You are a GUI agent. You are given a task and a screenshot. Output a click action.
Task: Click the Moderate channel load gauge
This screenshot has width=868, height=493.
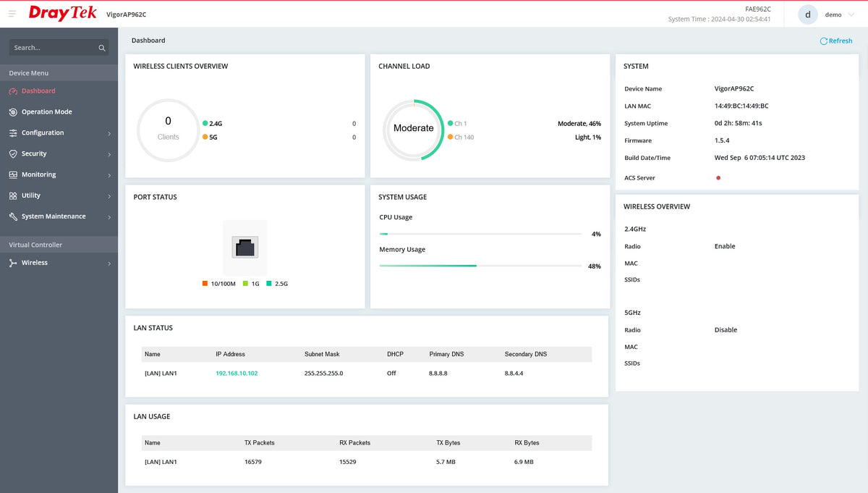point(414,129)
